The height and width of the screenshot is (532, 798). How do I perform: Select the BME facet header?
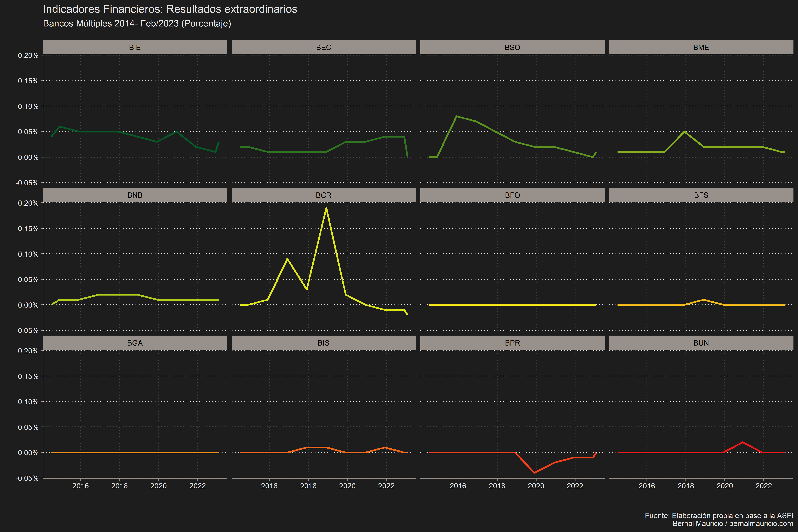pyautogui.click(x=701, y=47)
